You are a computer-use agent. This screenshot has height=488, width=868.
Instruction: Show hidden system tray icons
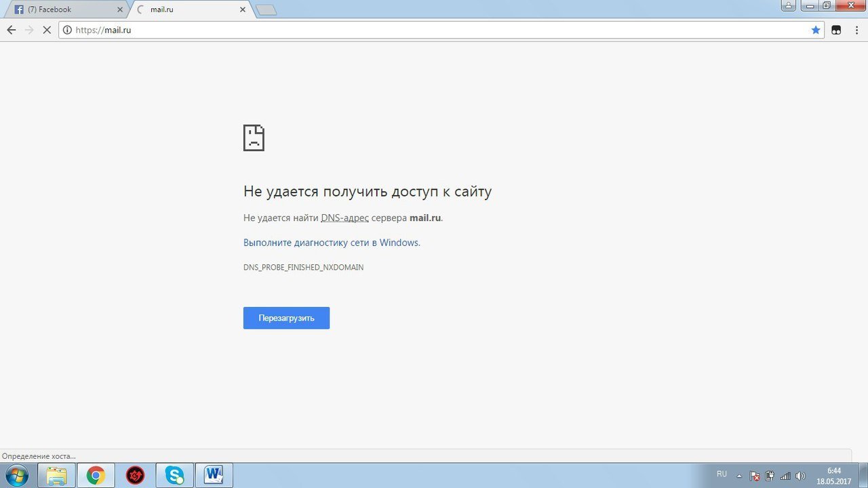[x=739, y=476]
